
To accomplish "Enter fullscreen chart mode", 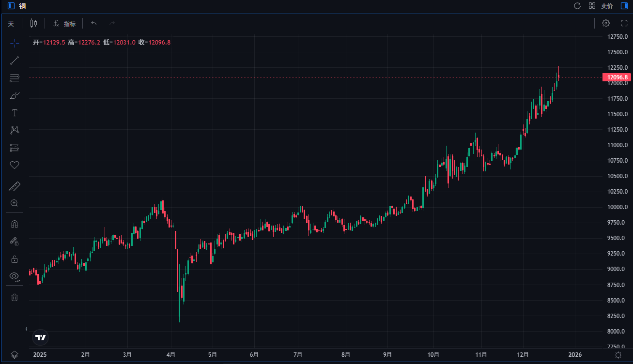I will (624, 23).
